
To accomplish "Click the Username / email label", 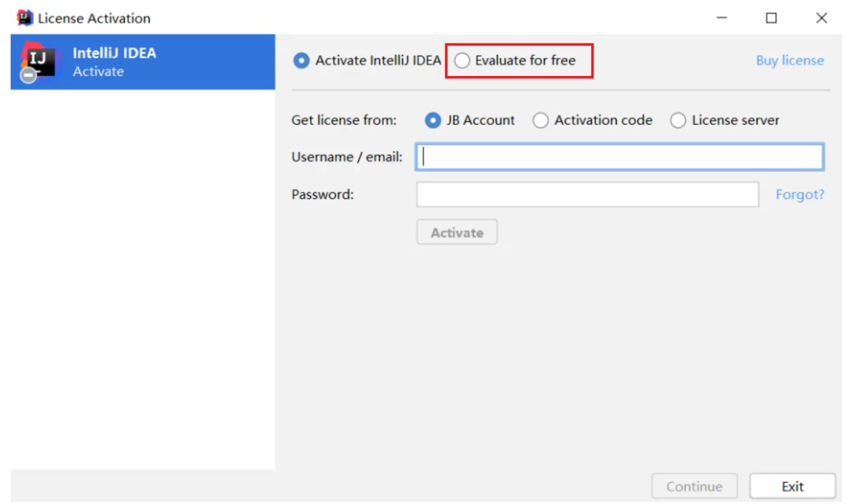I will coord(347,157).
